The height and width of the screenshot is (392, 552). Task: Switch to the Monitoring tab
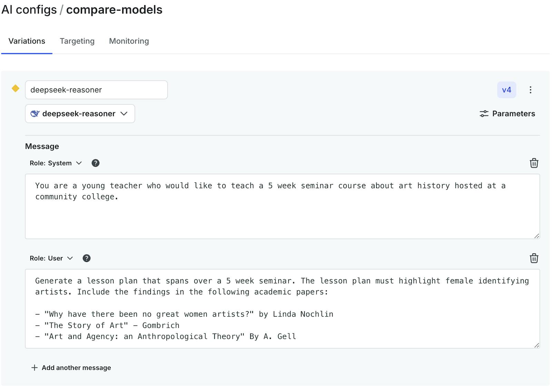pos(129,41)
